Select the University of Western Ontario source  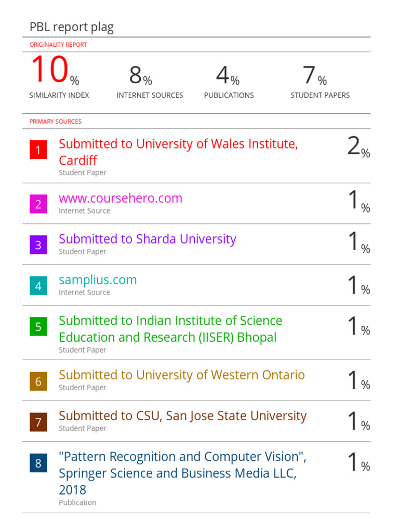(181, 375)
